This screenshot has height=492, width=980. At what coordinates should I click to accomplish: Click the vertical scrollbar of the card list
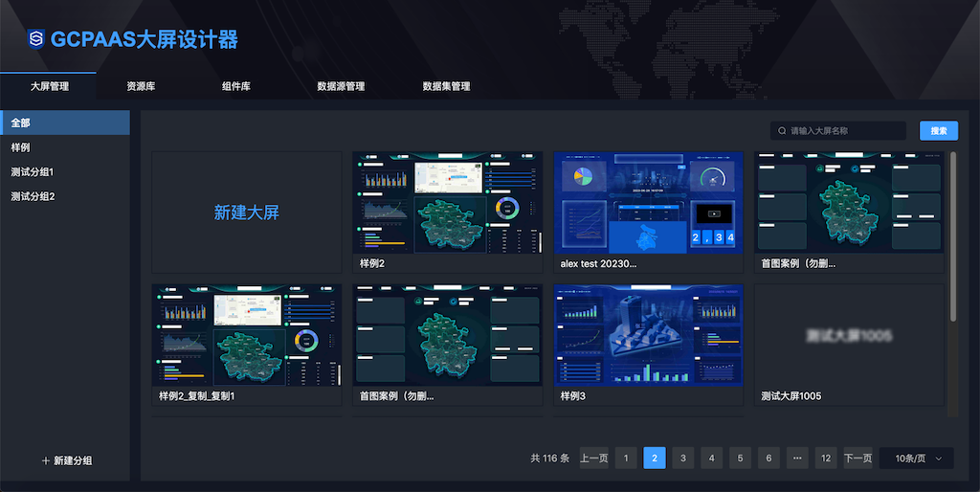pos(953,237)
